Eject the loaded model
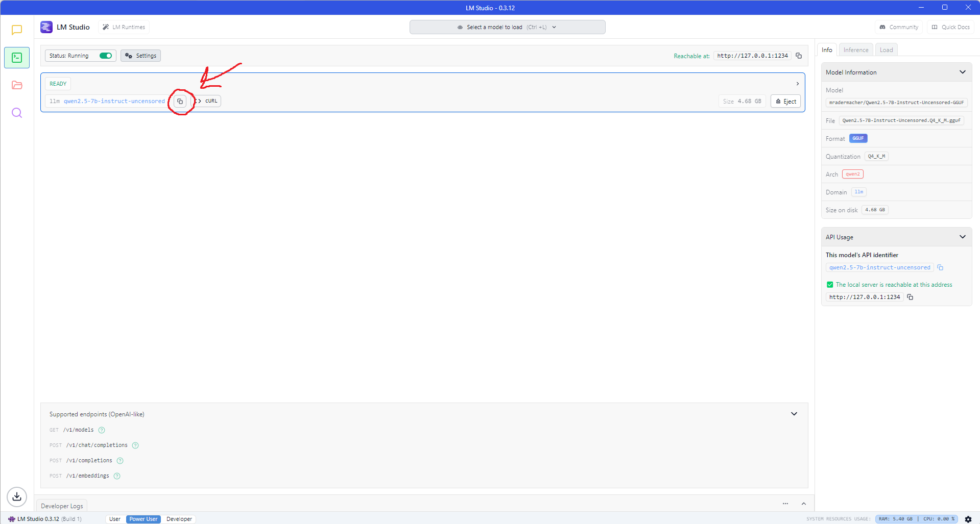 pos(786,101)
